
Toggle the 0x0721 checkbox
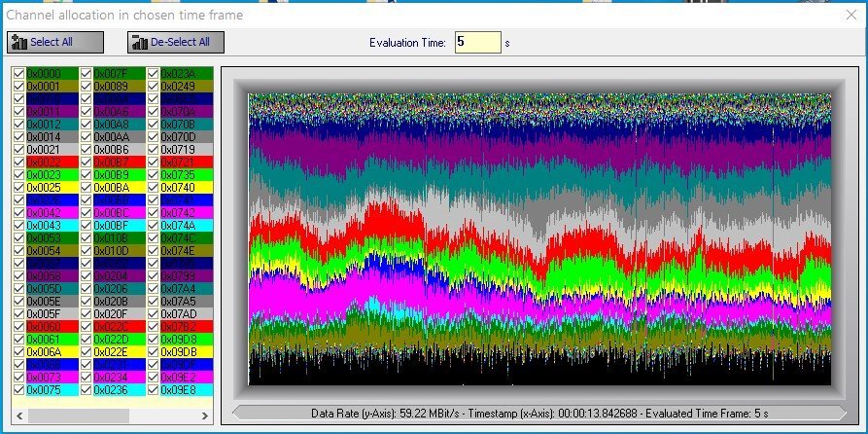pos(154,162)
